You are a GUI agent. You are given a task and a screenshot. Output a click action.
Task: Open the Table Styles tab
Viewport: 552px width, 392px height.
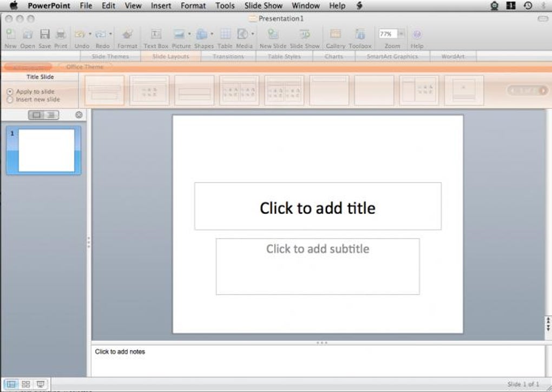[284, 56]
